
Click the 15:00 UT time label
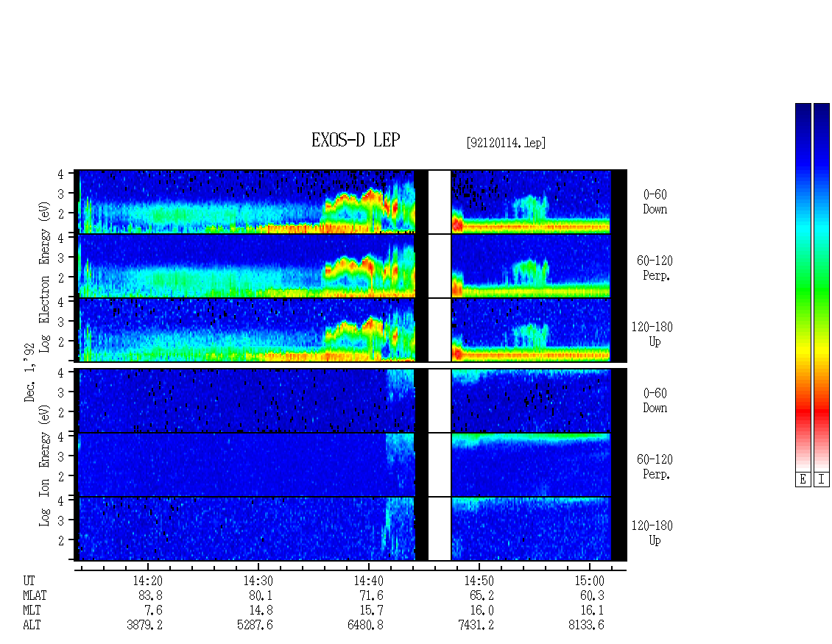(589, 581)
